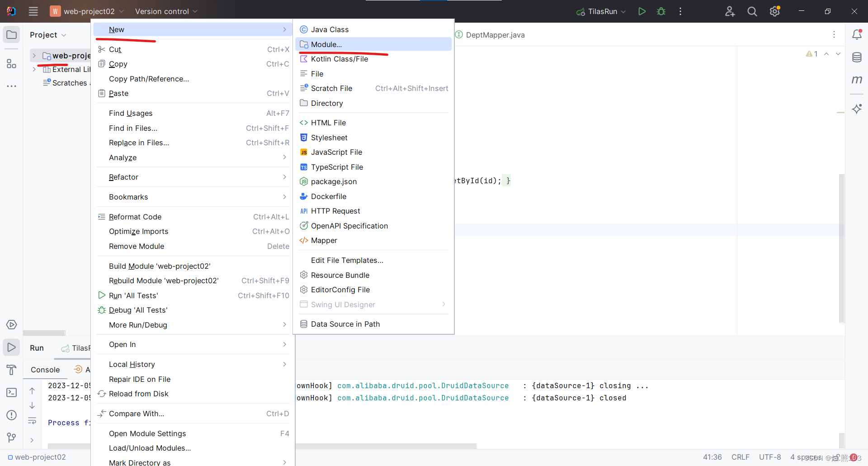Open the Build hammer tool window

(x=11, y=370)
